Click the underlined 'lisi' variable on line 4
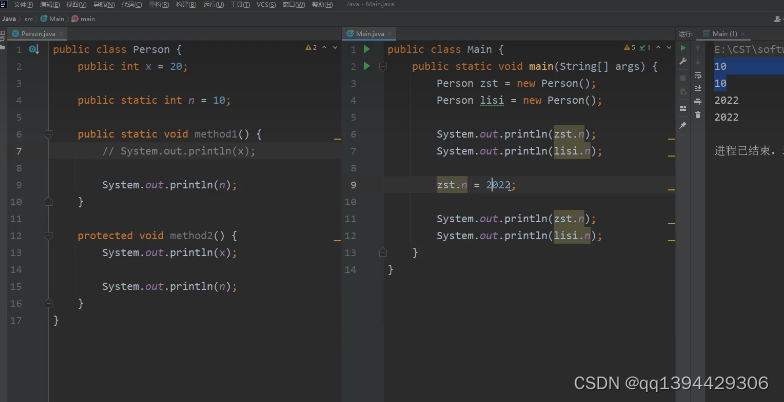The width and height of the screenshot is (784, 402). (x=492, y=100)
